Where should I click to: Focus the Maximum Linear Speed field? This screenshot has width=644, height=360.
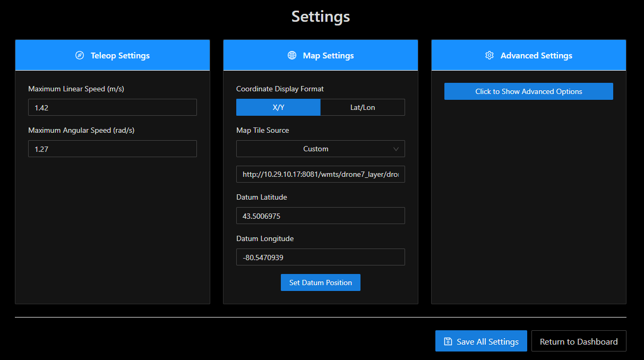pos(113,107)
